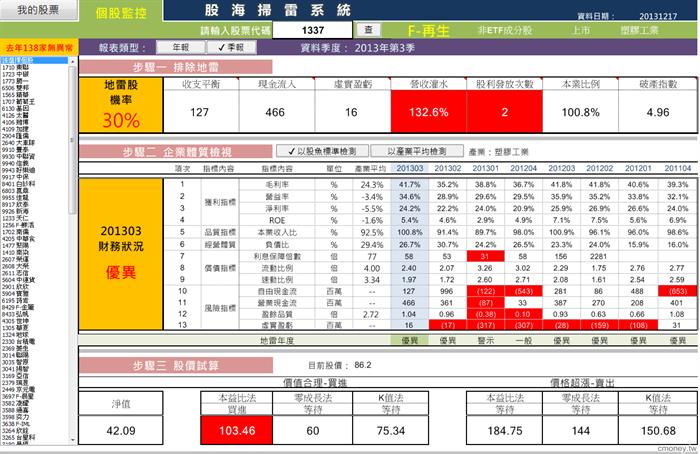Click the stock list scrollbar down arrow
The image size is (700, 454).
point(73,440)
